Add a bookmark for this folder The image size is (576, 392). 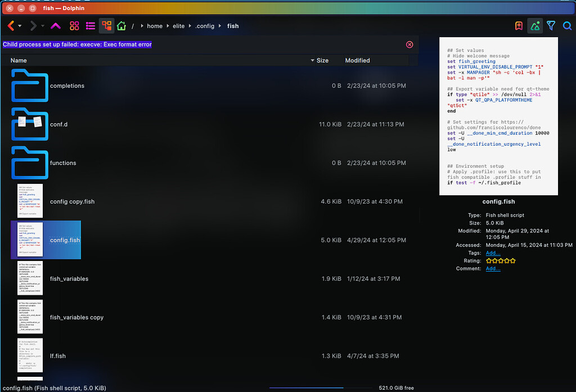coord(519,26)
